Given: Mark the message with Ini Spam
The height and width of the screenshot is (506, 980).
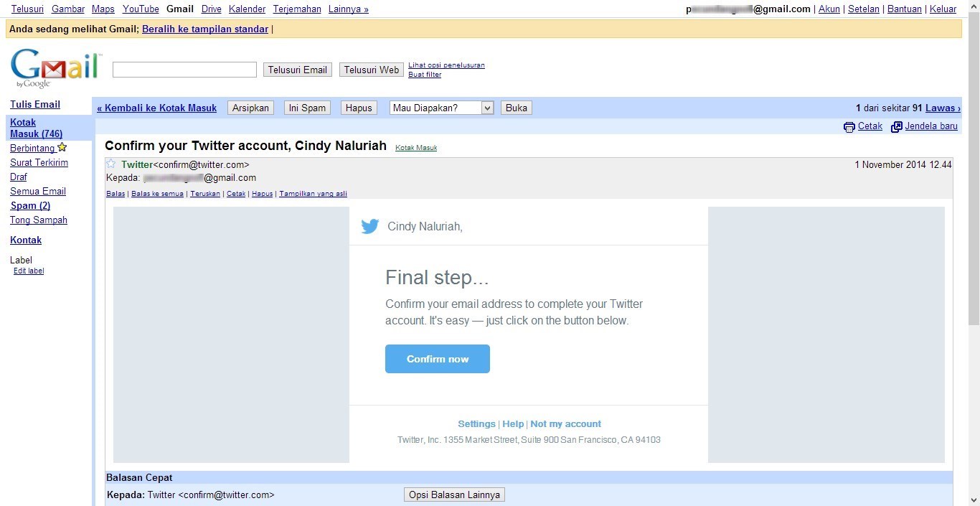Looking at the screenshot, I should (306, 108).
